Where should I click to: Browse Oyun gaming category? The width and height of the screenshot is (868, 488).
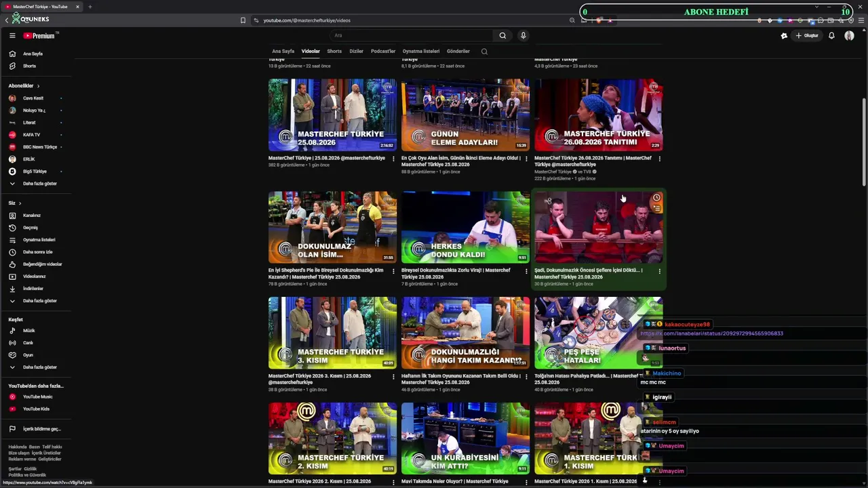(x=37, y=355)
